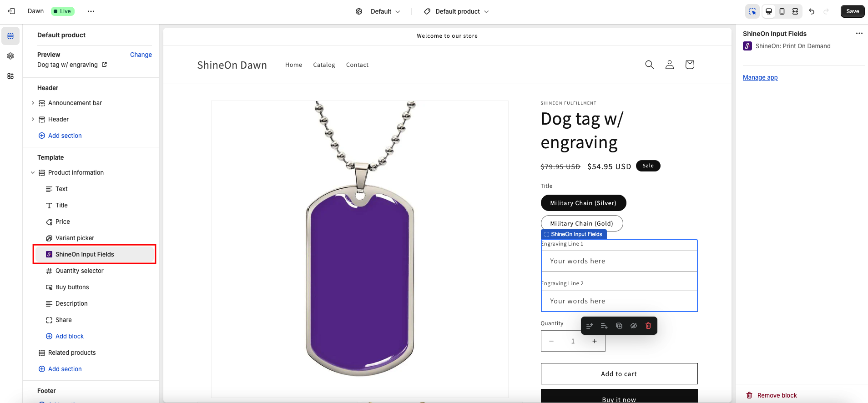Open the Default product template dropdown
This screenshot has height=403, width=868.
coord(456,11)
